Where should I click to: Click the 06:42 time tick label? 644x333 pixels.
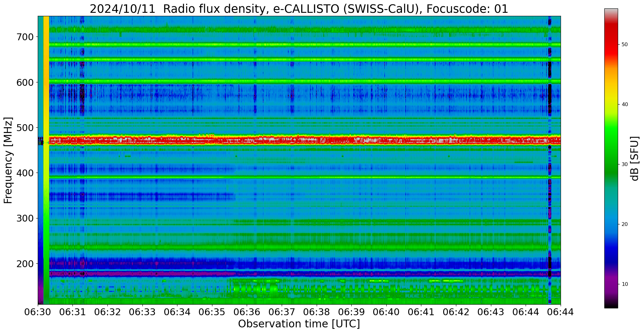pos(456,312)
